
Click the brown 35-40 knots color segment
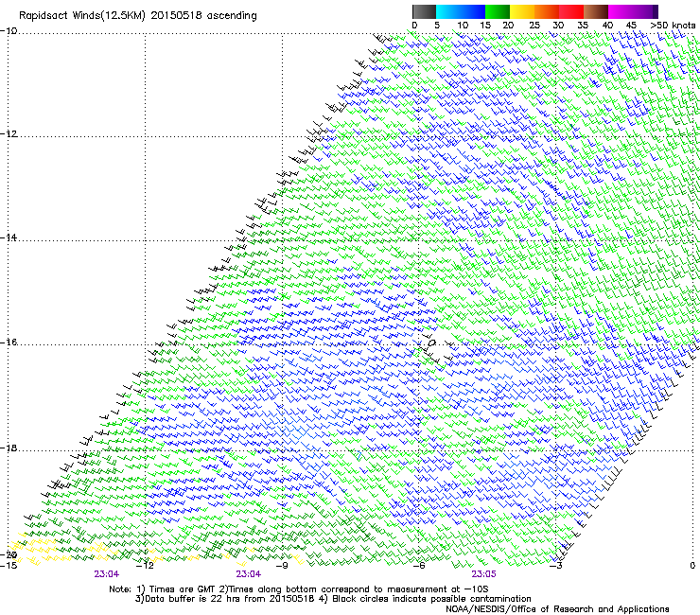click(x=596, y=11)
